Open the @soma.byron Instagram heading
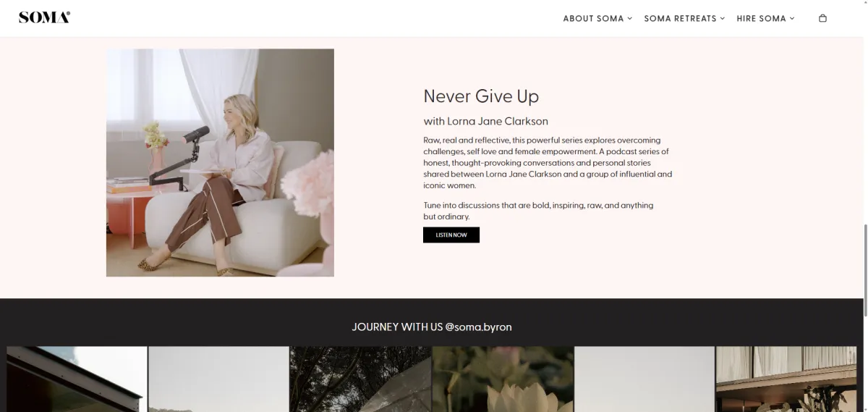Screen dimensions: 868x412 click(x=432, y=327)
